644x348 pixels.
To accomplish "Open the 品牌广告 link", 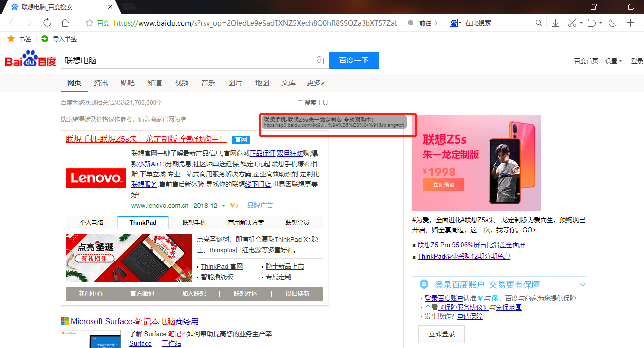I will click(x=260, y=205).
